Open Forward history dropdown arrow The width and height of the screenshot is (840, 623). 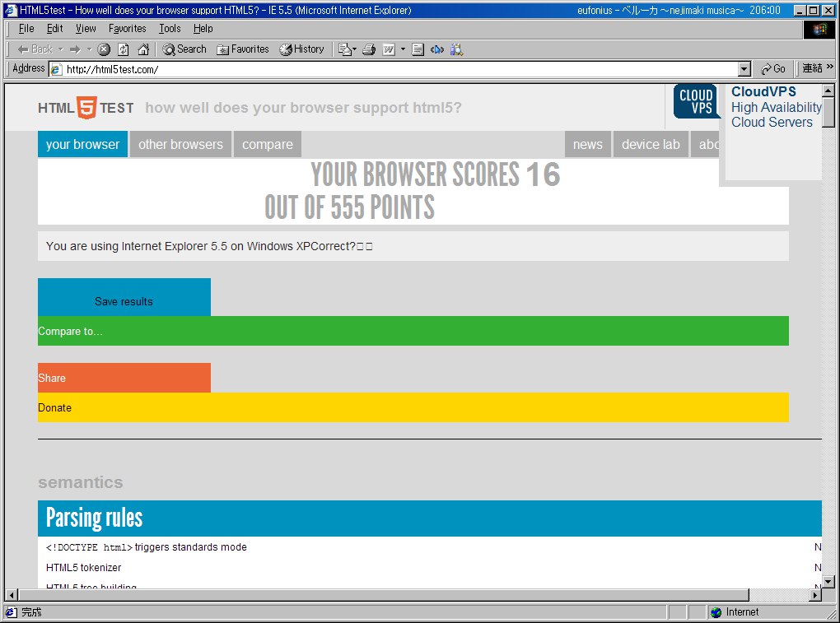coord(90,49)
